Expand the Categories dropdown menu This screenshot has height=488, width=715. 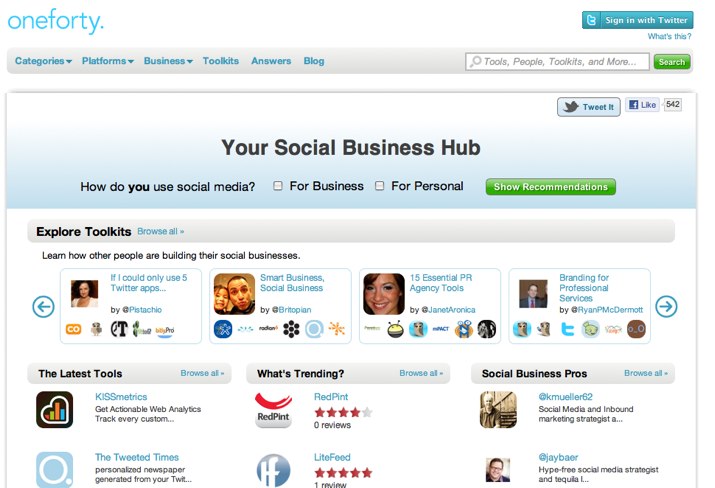click(x=43, y=61)
